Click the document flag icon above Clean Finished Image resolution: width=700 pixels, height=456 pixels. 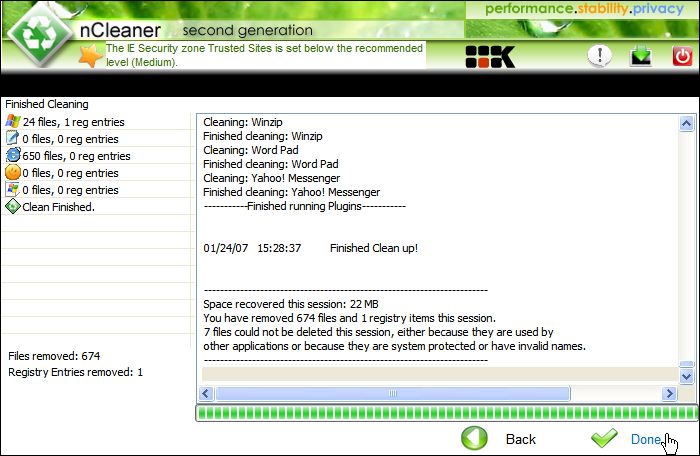pyautogui.click(x=12, y=189)
